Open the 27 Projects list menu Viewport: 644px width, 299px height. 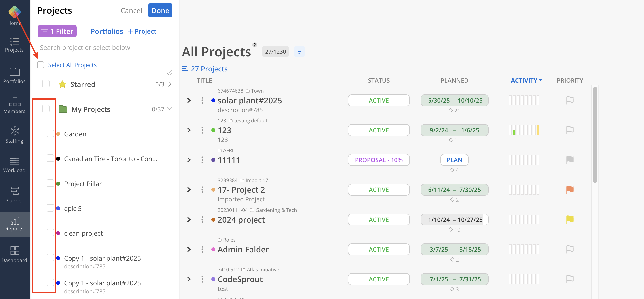coord(205,69)
